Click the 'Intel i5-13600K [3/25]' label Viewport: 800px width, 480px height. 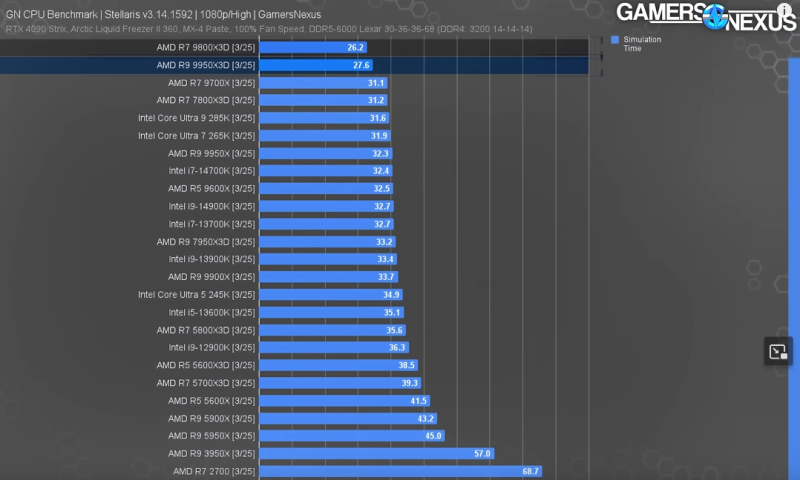pos(212,312)
